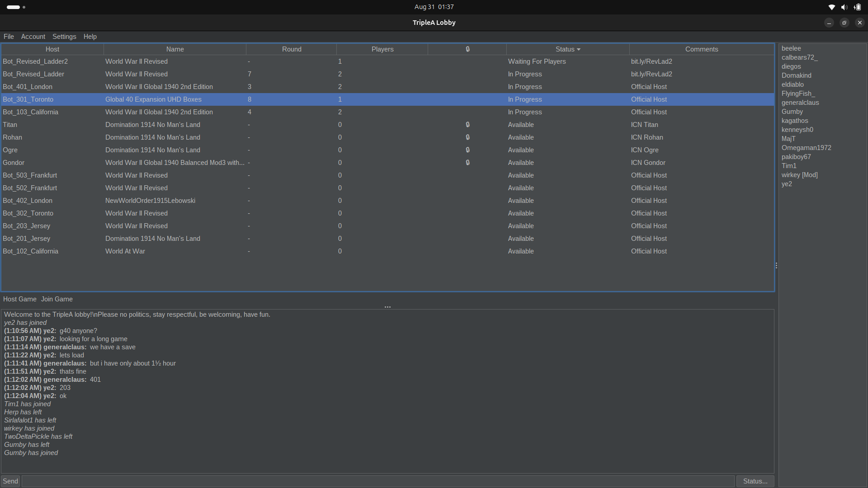Sort by the Status column arrow
868x488 pixels.
[579, 50]
